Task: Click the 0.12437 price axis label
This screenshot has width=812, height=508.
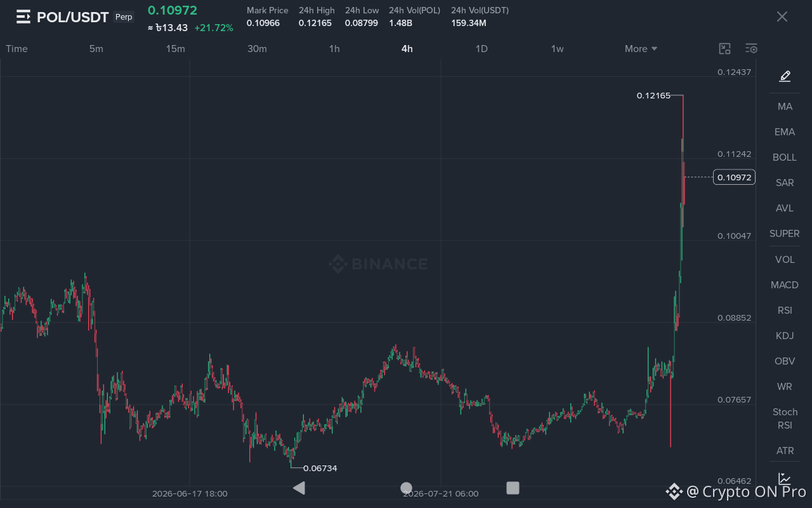Action: (x=735, y=72)
